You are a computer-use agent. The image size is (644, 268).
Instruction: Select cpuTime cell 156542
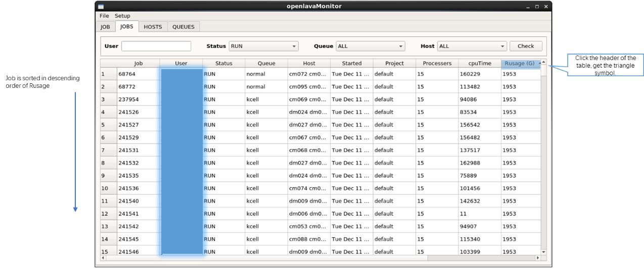(x=480, y=125)
